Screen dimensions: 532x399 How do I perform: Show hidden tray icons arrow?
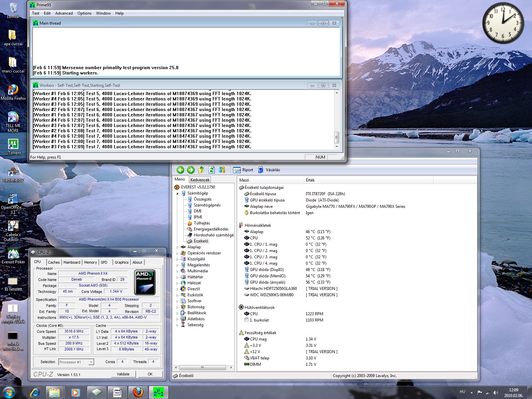point(471,393)
